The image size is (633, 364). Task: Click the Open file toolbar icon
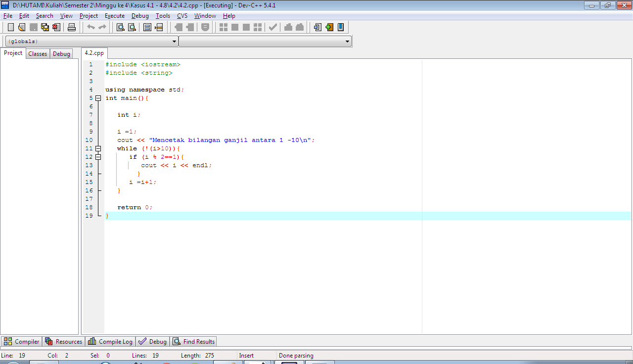pyautogui.click(x=22, y=27)
